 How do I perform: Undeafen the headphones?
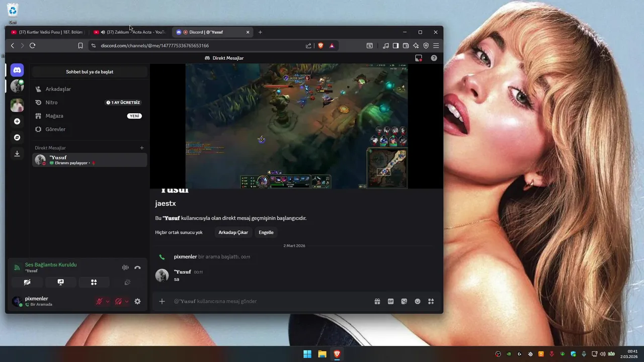(x=118, y=301)
